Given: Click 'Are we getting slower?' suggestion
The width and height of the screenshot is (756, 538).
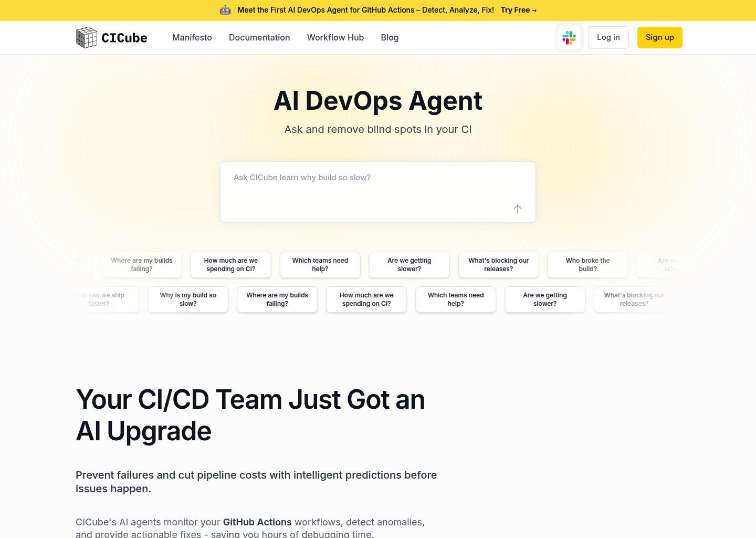Looking at the screenshot, I should point(409,265).
